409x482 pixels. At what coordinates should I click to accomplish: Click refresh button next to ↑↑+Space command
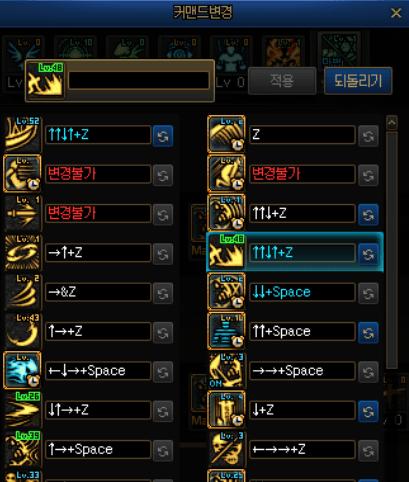(368, 332)
